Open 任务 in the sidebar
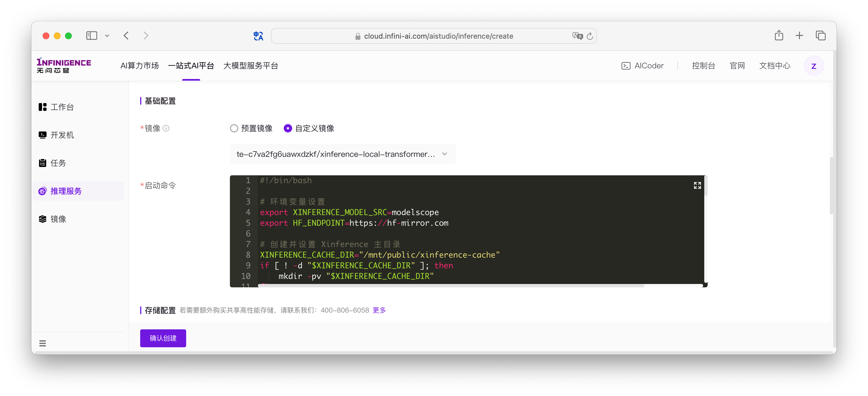Screen dimensions: 868x396 [x=78, y=163]
